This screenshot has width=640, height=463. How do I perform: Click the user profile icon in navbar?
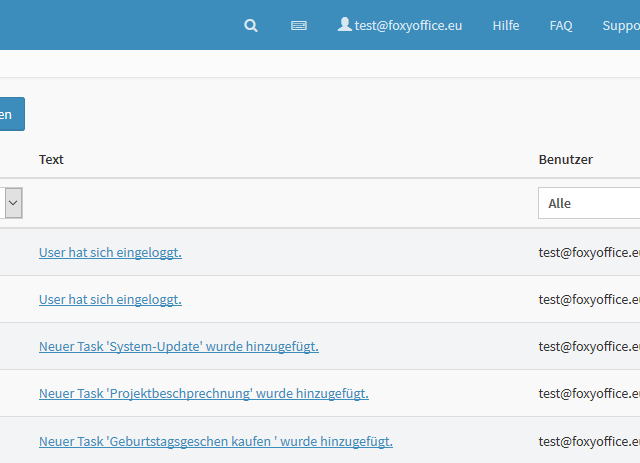pyautogui.click(x=344, y=24)
